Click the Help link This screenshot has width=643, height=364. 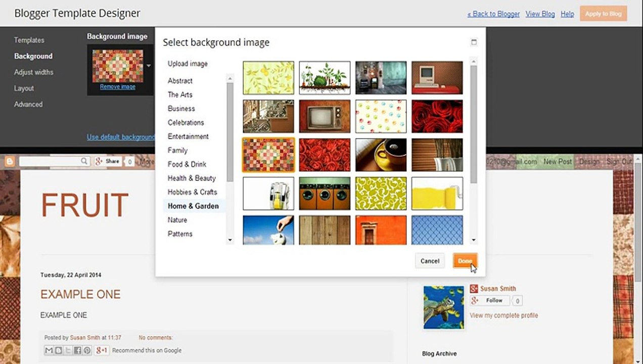click(567, 14)
